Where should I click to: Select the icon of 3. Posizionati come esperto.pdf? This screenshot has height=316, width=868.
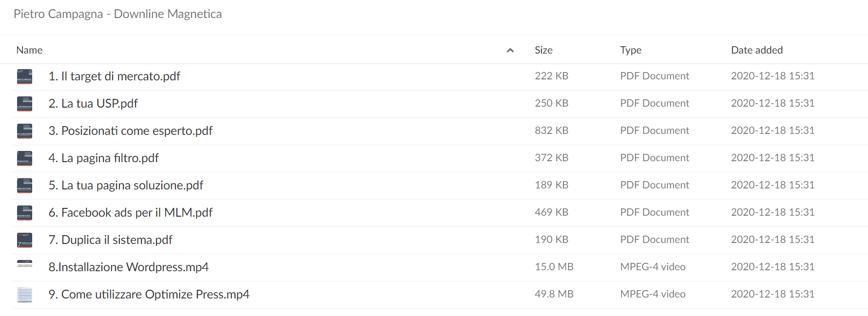coord(24,131)
